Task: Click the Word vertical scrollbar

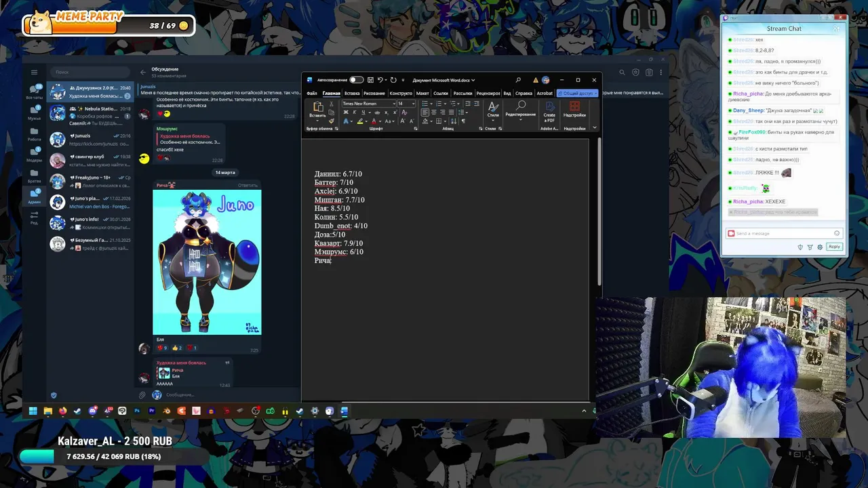Action: pyautogui.click(x=599, y=210)
